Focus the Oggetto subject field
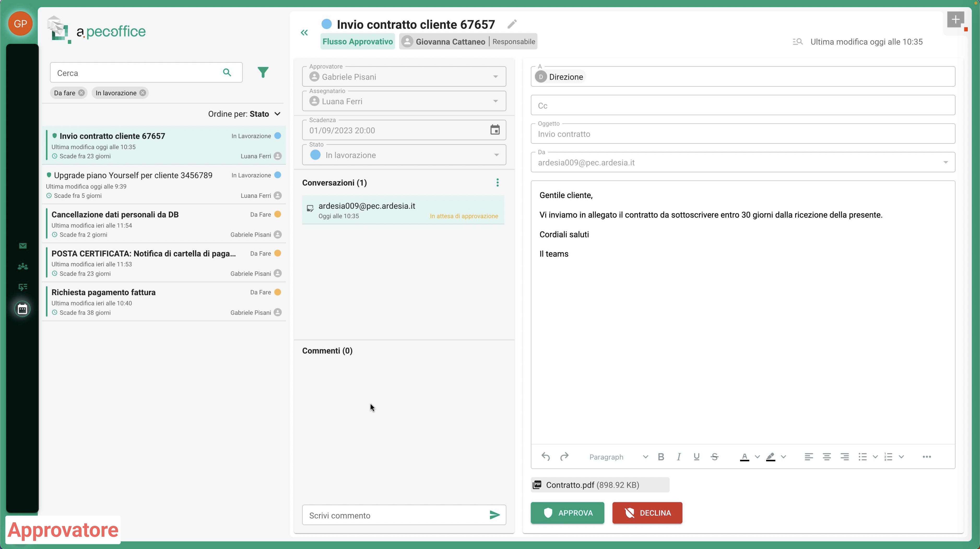 point(743,134)
